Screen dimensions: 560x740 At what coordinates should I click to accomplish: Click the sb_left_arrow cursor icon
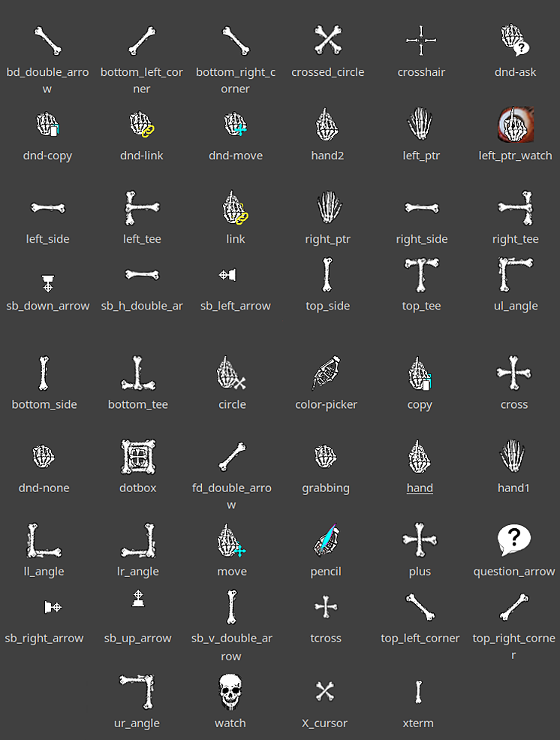pyautogui.click(x=227, y=275)
